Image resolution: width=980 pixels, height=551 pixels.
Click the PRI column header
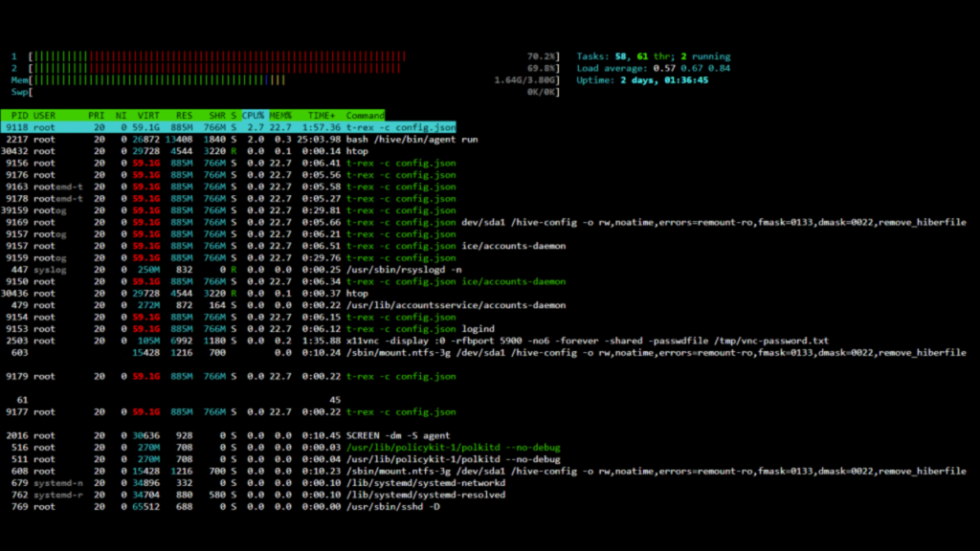pyautogui.click(x=97, y=116)
